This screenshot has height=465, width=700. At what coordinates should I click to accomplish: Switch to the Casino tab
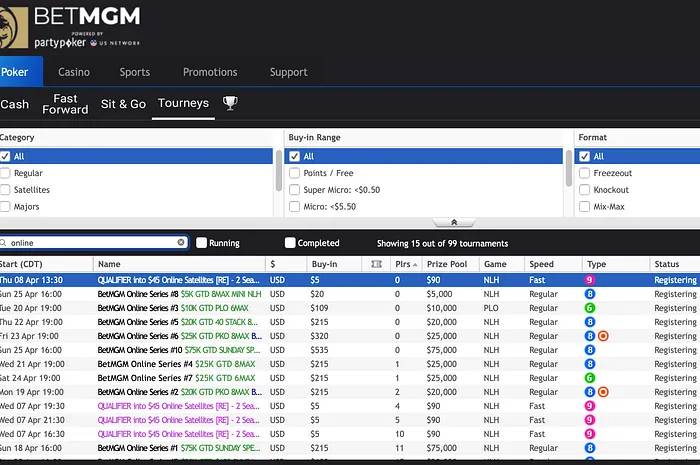click(74, 72)
